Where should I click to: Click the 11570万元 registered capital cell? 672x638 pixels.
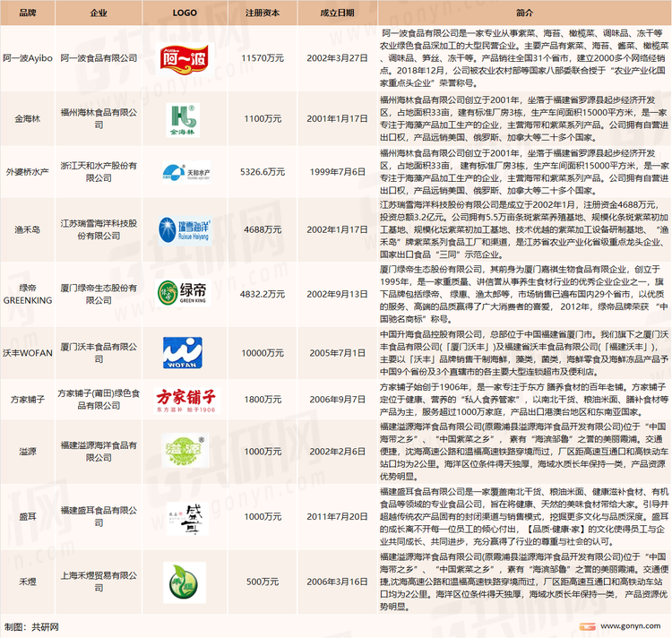[264, 56]
